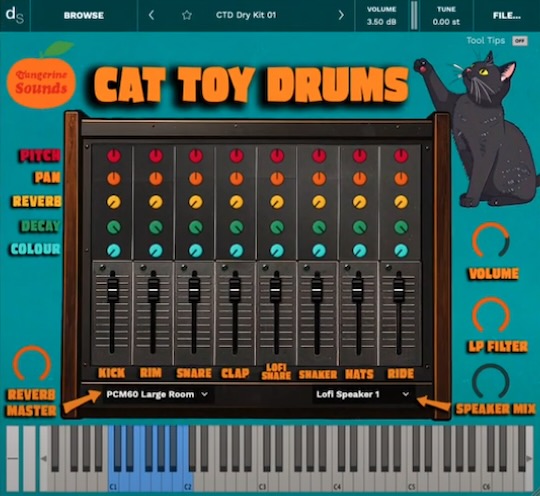Click the LP FILTER knob
540x496 pixels.
click(x=491, y=316)
